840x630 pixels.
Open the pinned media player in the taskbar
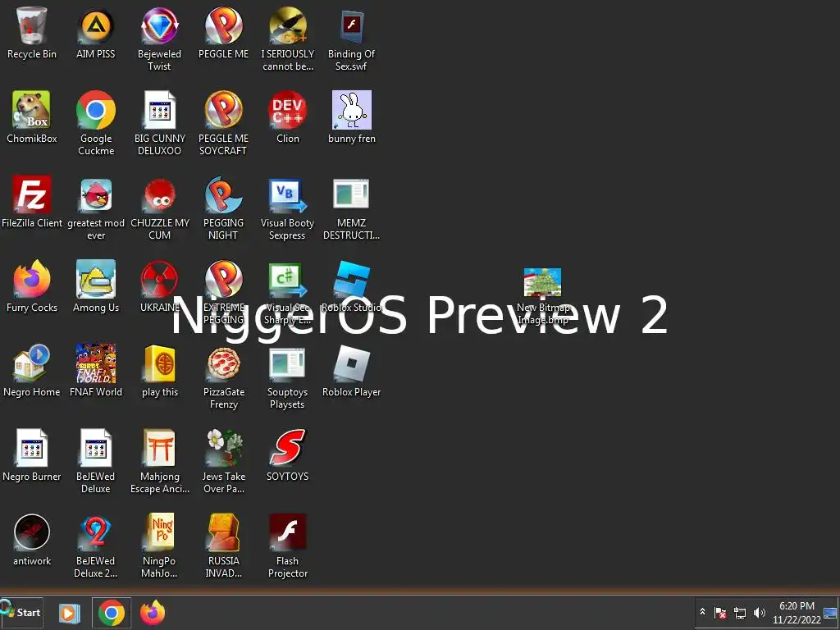point(69,613)
